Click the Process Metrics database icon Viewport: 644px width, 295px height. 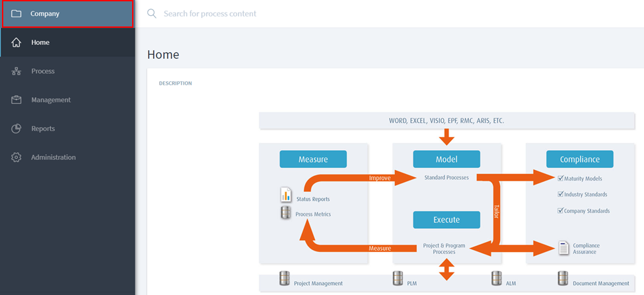(286, 213)
